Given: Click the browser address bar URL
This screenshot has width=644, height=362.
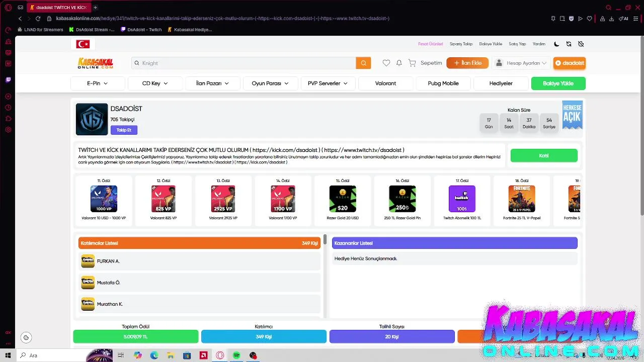Looking at the screenshot, I should 222,19.
